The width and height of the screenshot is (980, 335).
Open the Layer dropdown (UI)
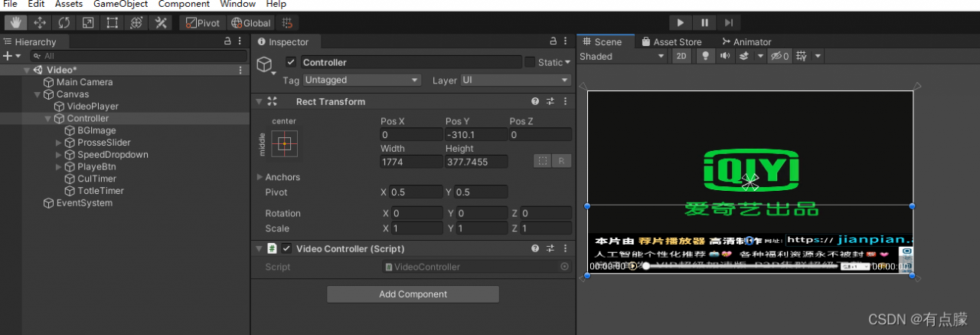[515, 80]
